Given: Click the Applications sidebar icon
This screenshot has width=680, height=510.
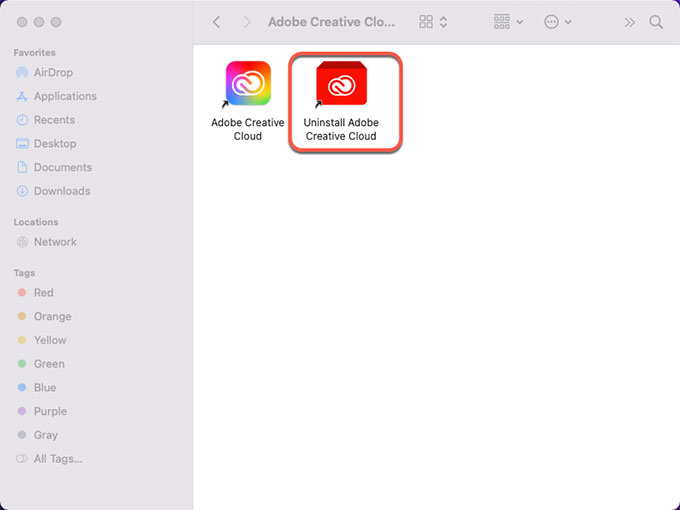Looking at the screenshot, I should pyautogui.click(x=22, y=96).
